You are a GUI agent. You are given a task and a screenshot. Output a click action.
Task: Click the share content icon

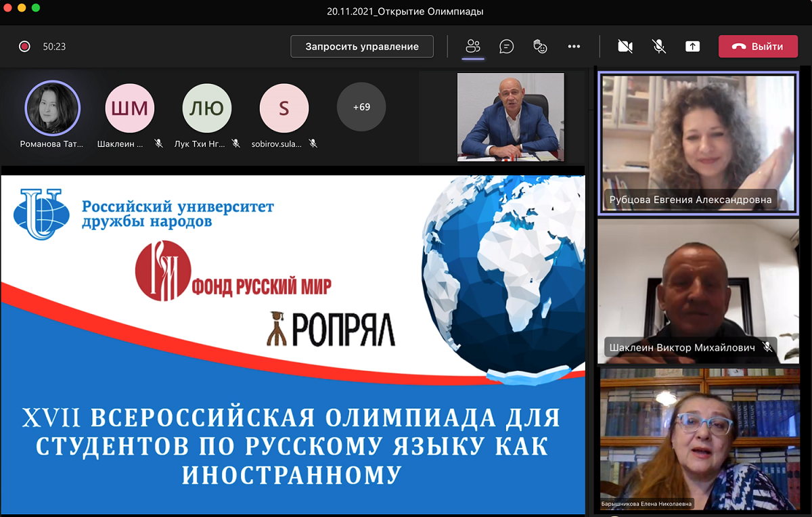pos(692,47)
